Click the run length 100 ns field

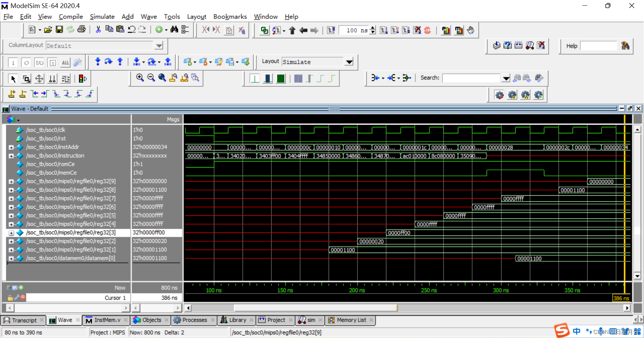point(354,30)
